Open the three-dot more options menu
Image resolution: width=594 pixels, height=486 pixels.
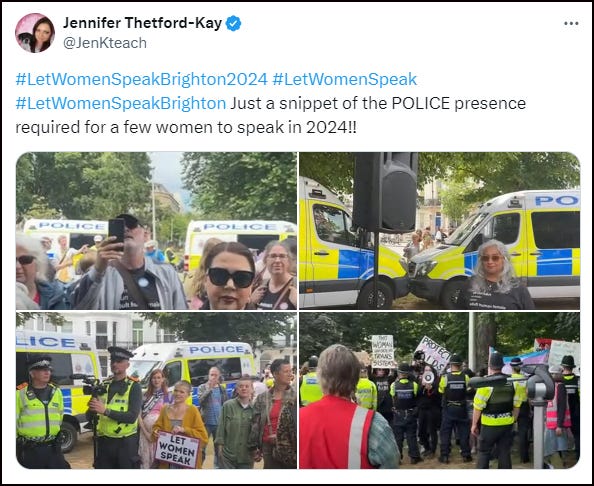571,23
